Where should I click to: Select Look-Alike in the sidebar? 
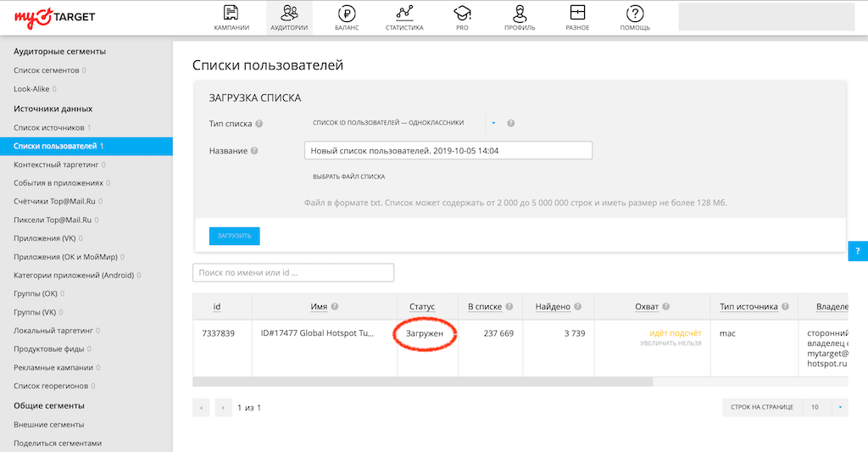coord(31,88)
